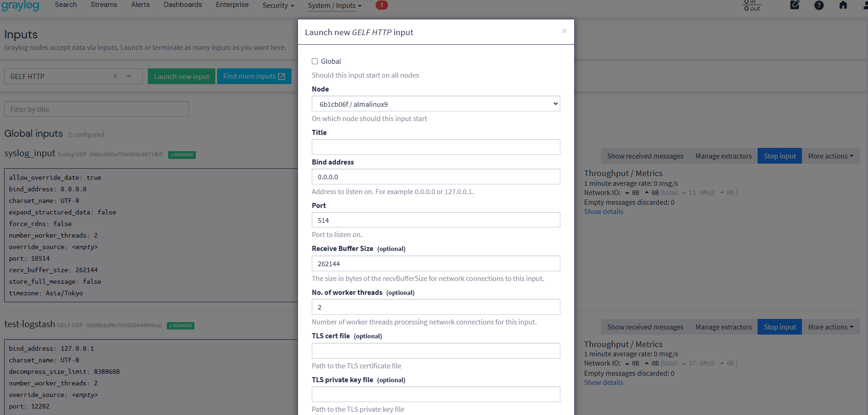Enable the Global checkbox

pyautogui.click(x=315, y=61)
